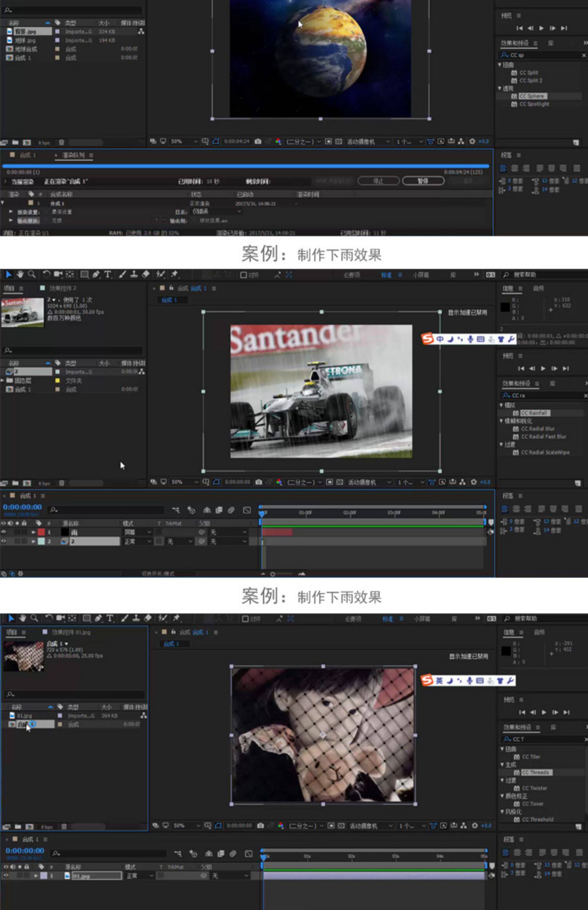The image size is (588, 910).
Task: Select the Type tool in race car screenshot
Action: click(x=108, y=274)
